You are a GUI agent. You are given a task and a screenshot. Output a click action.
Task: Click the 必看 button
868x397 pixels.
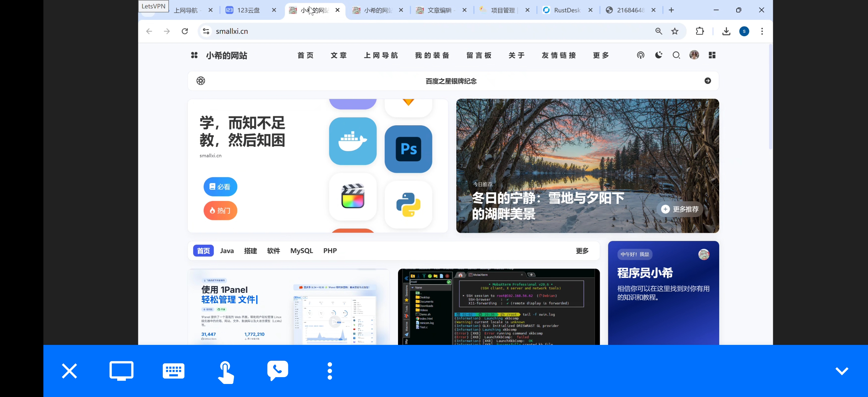pyautogui.click(x=220, y=186)
